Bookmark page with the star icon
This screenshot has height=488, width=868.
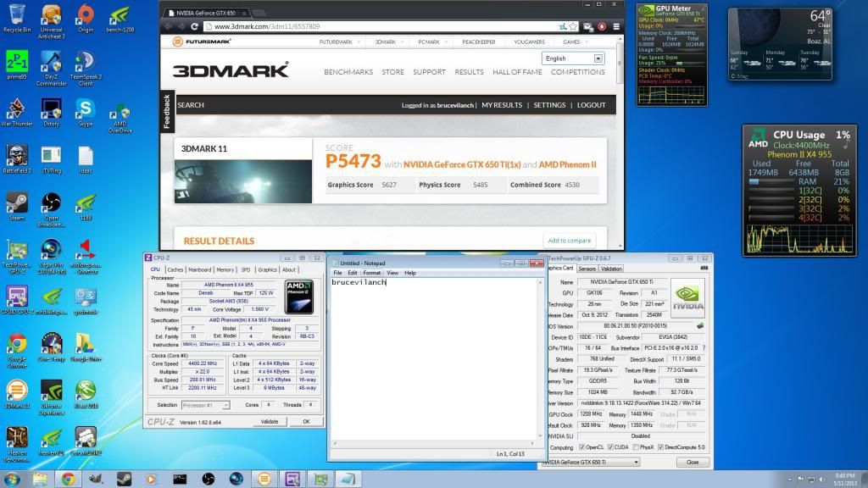[573, 26]
